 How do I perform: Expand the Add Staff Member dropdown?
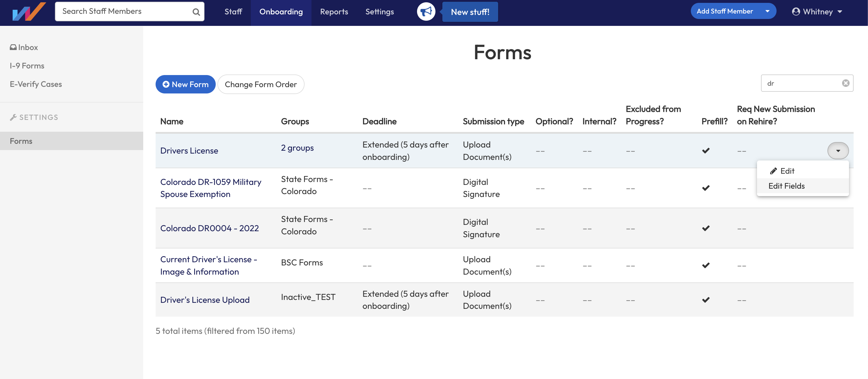pyautogui.click(x=768, y=11)
